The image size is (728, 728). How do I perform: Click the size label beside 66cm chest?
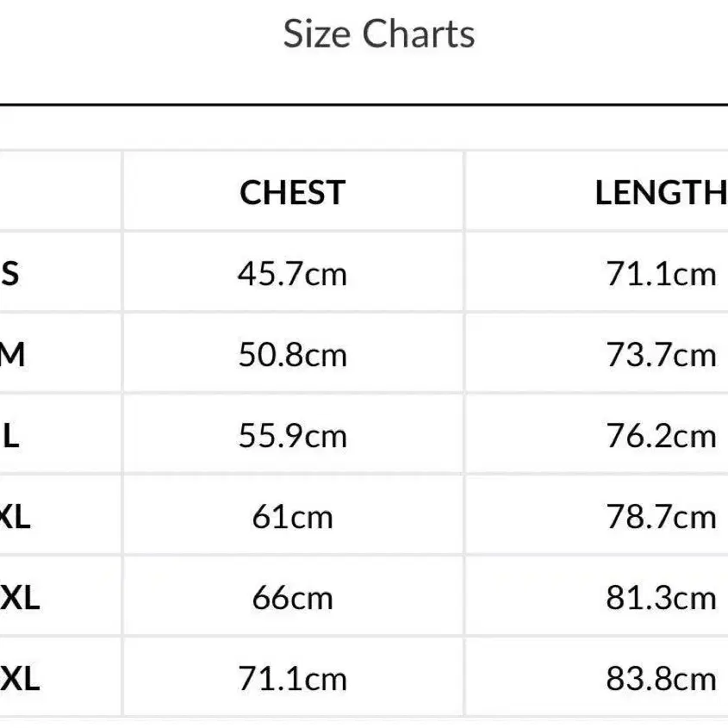(x=19, y=598)
